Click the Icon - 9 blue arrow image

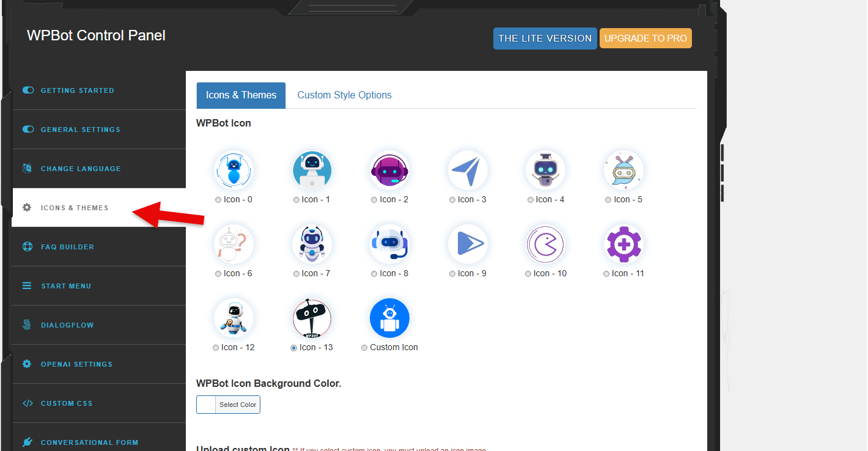click(468, 244)
